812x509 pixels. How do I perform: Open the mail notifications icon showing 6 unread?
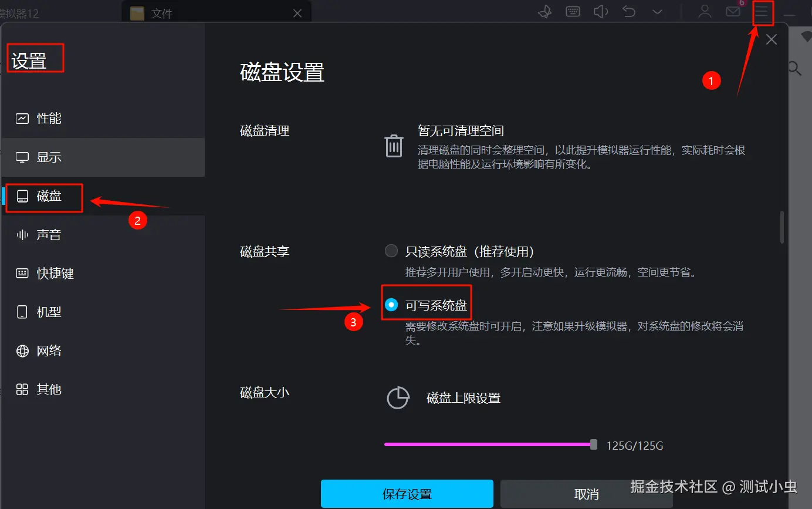(x=732, y=11)
